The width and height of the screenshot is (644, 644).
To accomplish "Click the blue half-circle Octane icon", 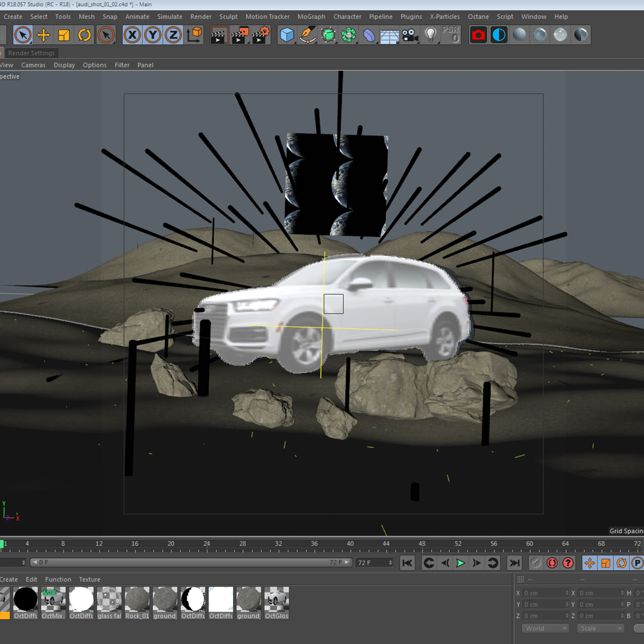I will 499,35.
